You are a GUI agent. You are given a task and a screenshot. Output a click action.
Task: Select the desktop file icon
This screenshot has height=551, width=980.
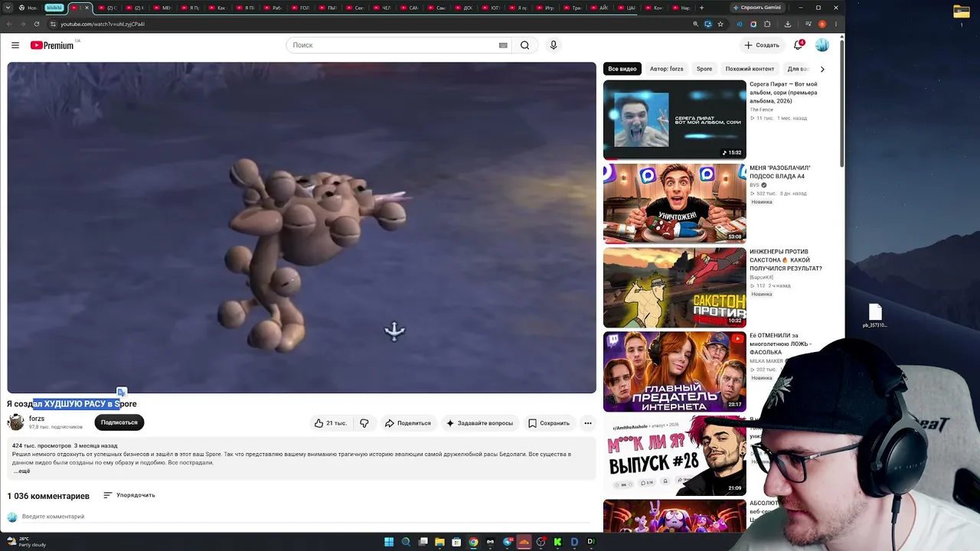(x=875, y=316)
